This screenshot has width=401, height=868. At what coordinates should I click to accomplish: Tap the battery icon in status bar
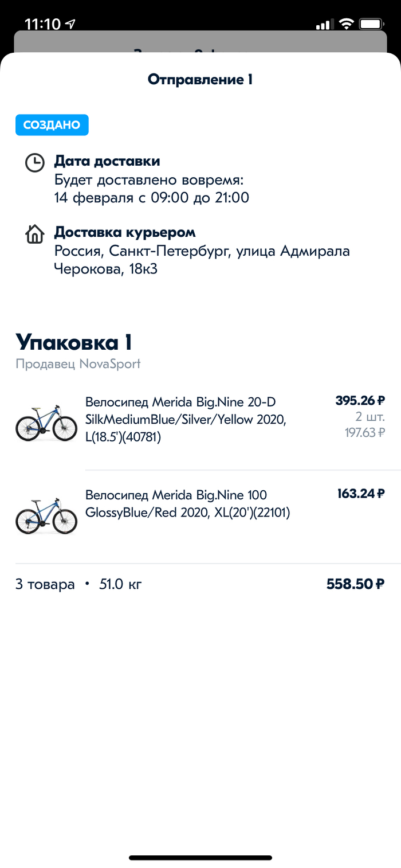pos(371,24)
